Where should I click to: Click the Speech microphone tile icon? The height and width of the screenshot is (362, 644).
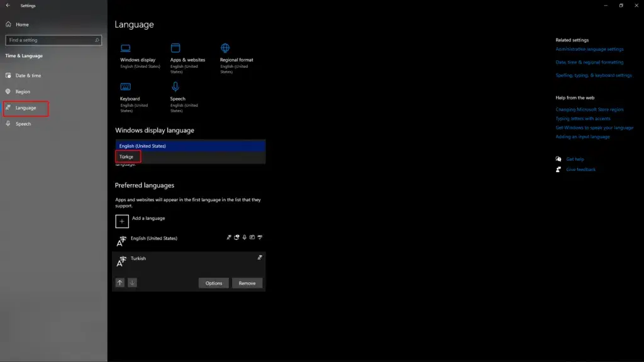click(175, 87)
